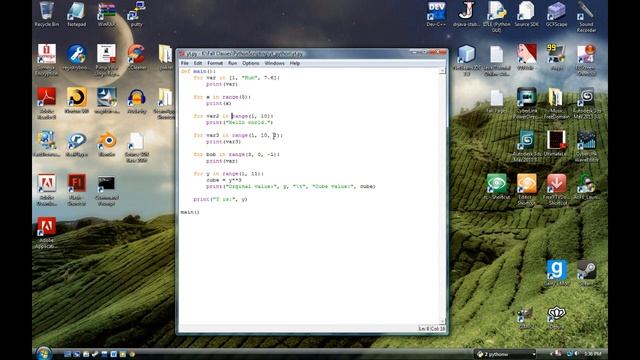This screenshot has width=640, height=360.
Task: Open the File menu in IDLE
Action: (x=184, y=63)
